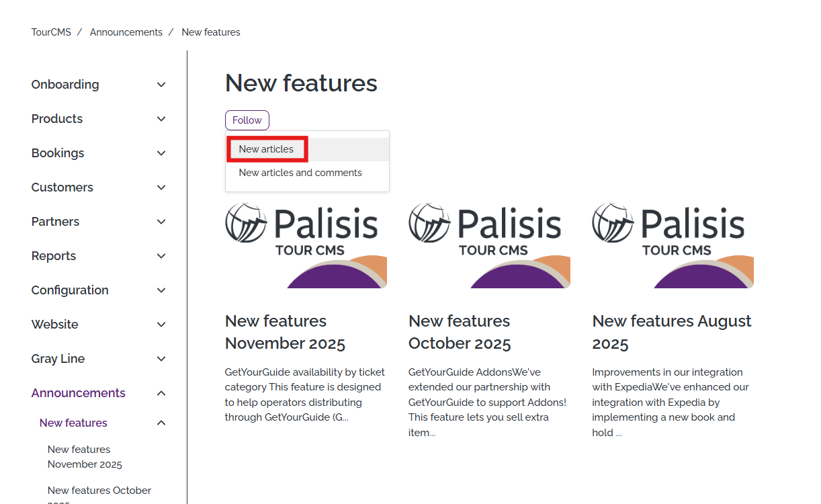Open November 2025 article Palisis thumbnail
The image size is (821, 504).
(x=306, y=245)
